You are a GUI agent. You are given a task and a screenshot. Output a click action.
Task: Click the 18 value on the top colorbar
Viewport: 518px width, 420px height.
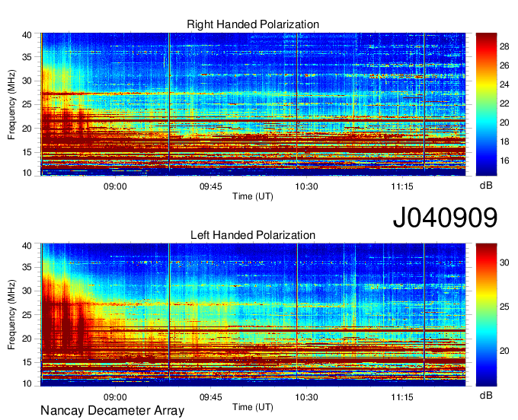pyautogui.click(x=504, y=142)
